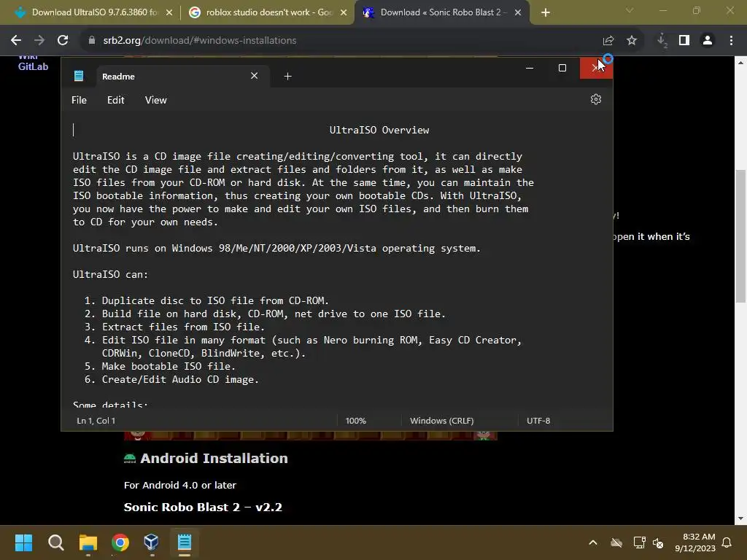The height and width of the screenshot is (560, 747).
Task: Close the roblox studio Chrome tab
Action: click(344, 13)
